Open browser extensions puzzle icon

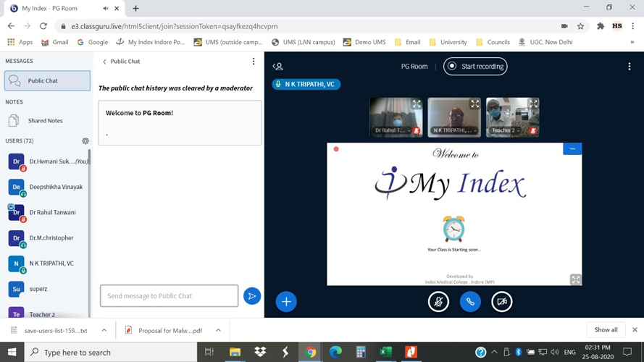[x=601, y=26]
